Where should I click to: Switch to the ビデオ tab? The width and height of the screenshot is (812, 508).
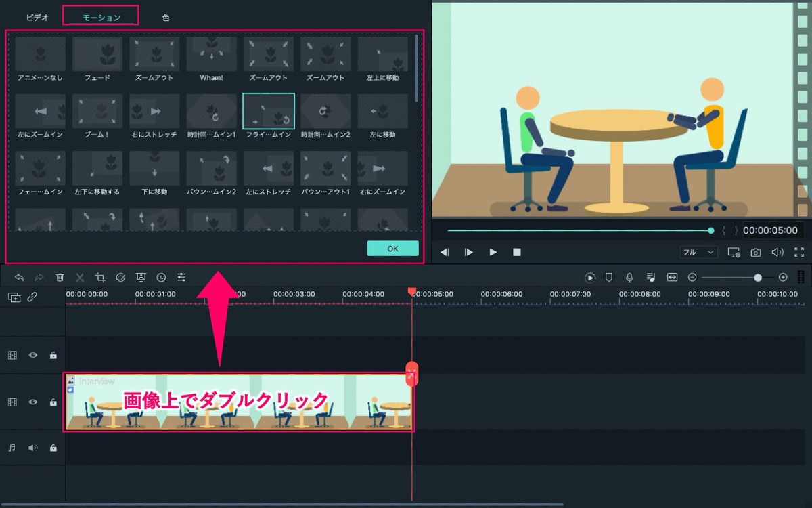[x=37, y=18]
